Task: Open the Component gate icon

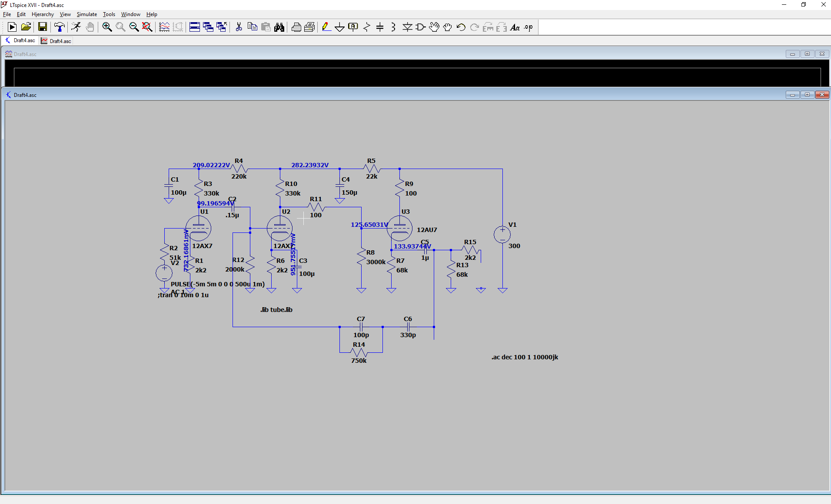Action: [421, 27]
